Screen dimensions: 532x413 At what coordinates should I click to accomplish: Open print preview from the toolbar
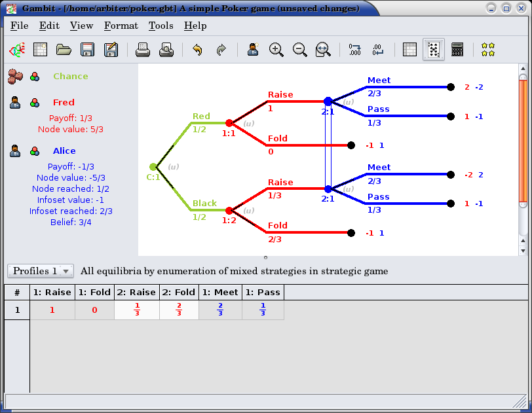[166, 50]
